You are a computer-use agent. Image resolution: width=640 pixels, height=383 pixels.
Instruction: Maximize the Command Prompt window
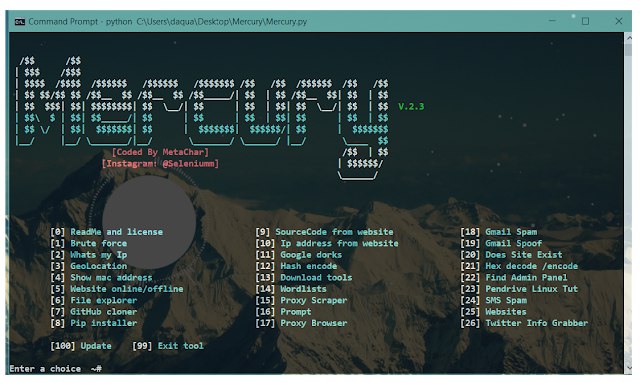click(x=585, y=21)
